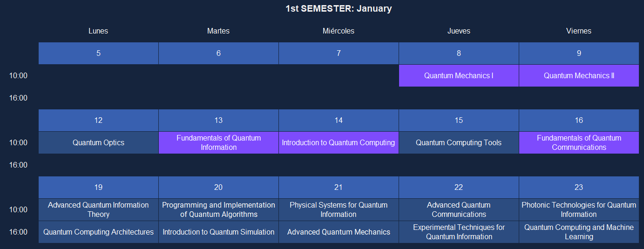Click Fundamentals of Quantum Communications cell
Image resolution: width=644 pixels, height=249 pixels.
click(579, 142)
